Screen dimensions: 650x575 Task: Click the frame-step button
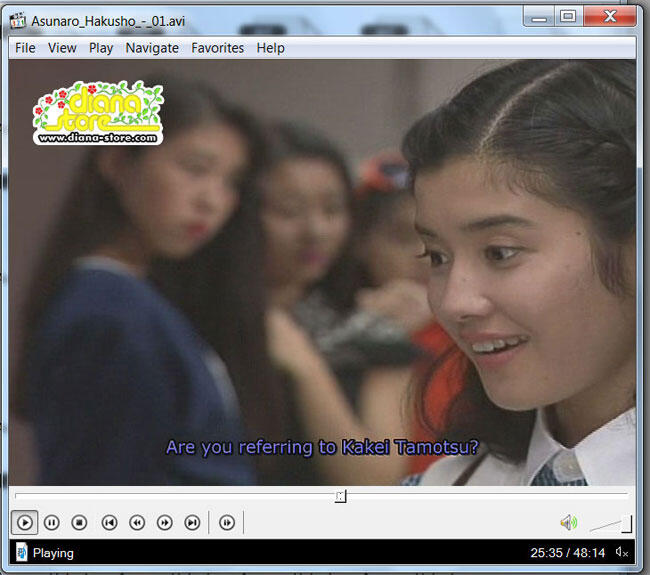[x=227, y=523]
